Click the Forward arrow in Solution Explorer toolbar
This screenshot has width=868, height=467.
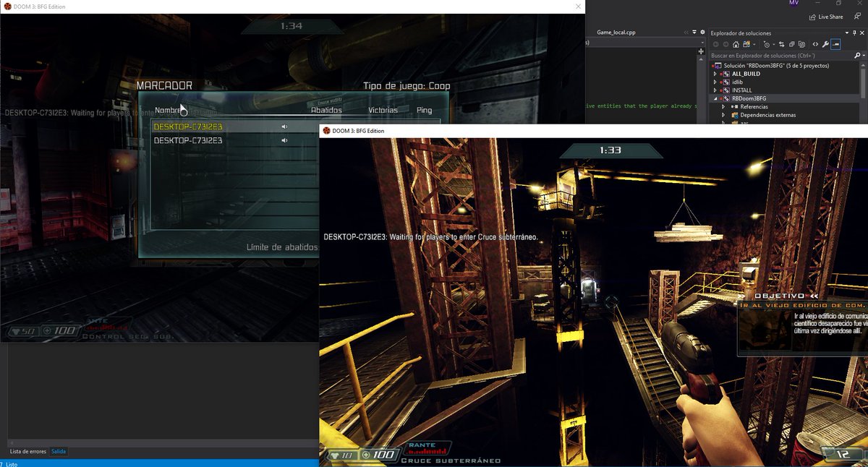726,44
